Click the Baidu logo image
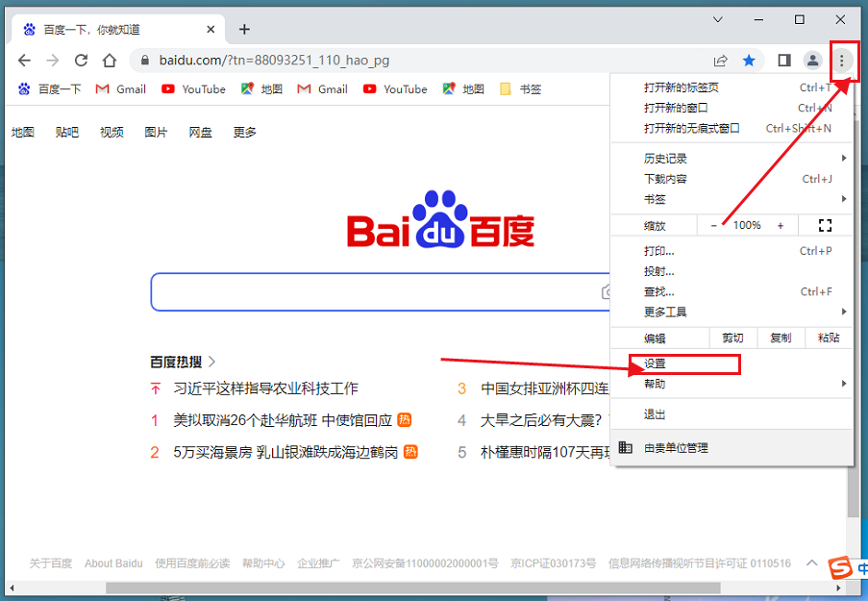 point(440,219)
